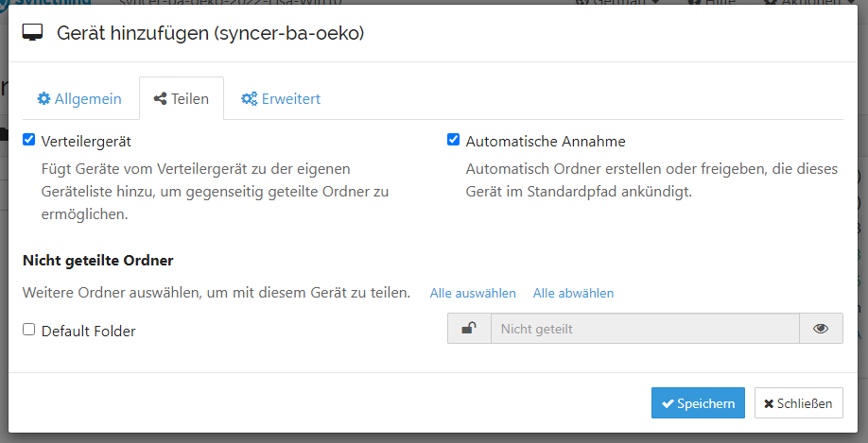Image resolution: width=868 pixels, height=443 pixels.
Task: Click the open padlock icon beside the password field
Action: click(469, 329)
